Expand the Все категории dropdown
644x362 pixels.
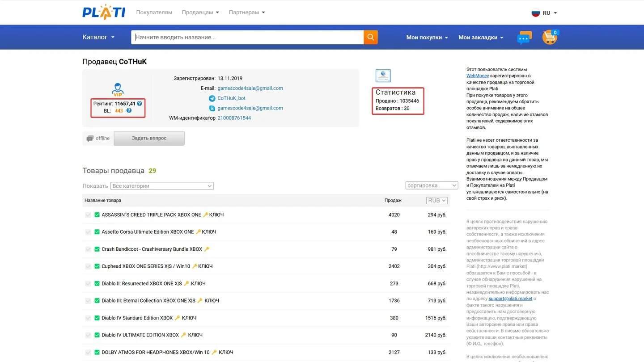pyautogui.click(x=162, y=186)
